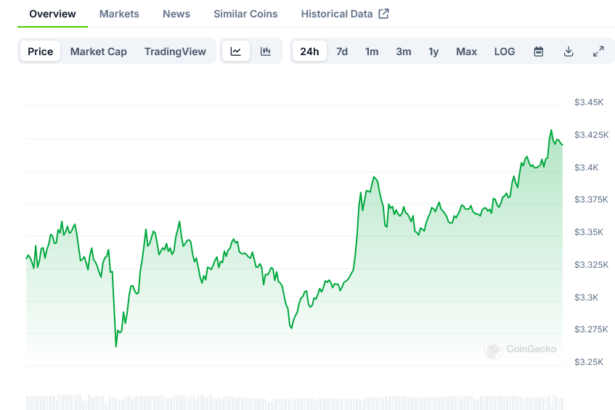Toggle Market Cap chart mode
Viewport: 615px width, 410px height.
coord(98,51)
